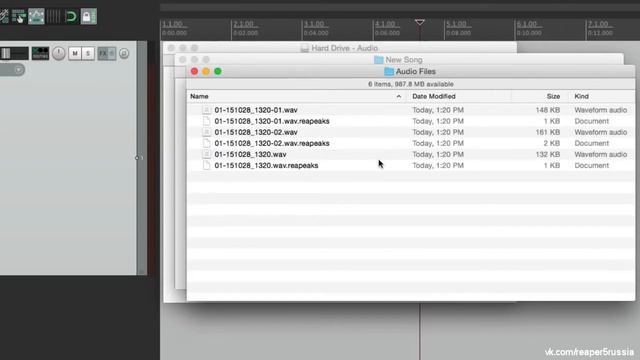Close the Audio Files window with red button
The image size is (640, 360).
194,71
